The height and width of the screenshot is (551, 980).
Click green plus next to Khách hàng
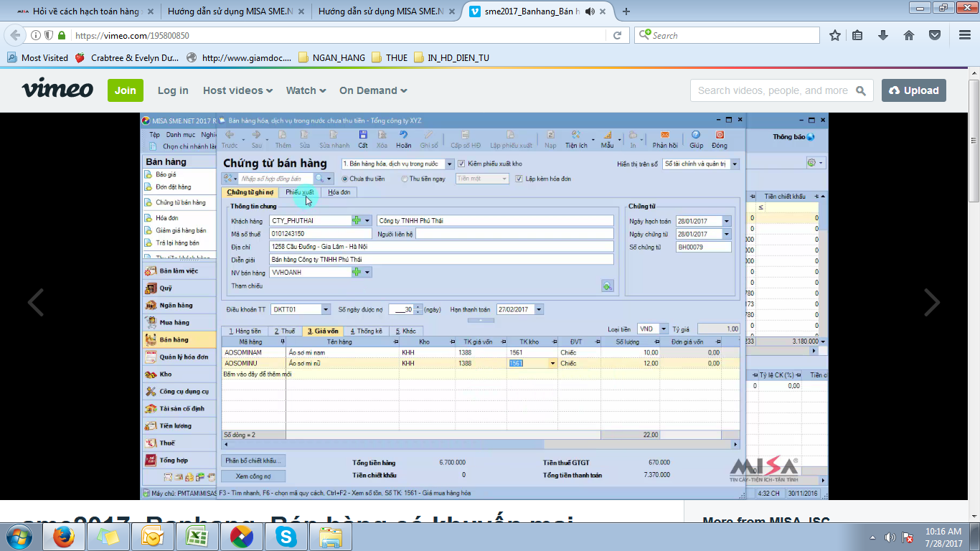357,220
